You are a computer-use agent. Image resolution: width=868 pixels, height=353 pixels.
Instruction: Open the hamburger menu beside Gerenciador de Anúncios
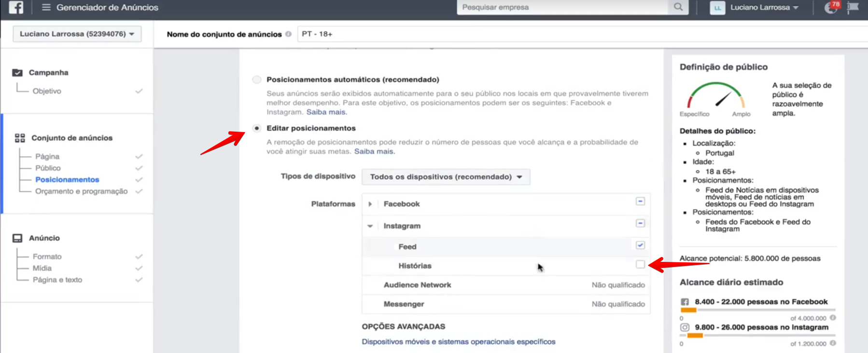click(x=46, y=7)
